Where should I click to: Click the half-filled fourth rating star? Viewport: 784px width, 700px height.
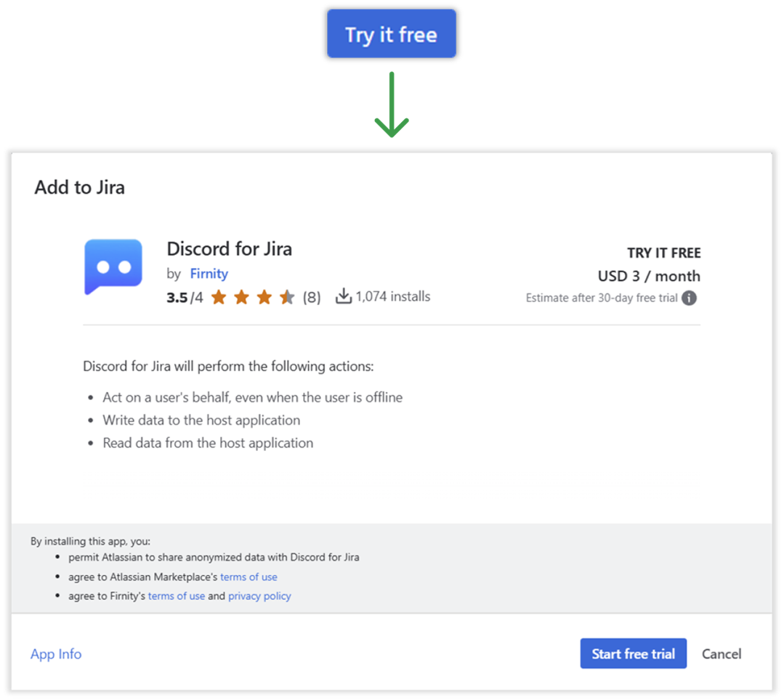[x=287, y=297]
